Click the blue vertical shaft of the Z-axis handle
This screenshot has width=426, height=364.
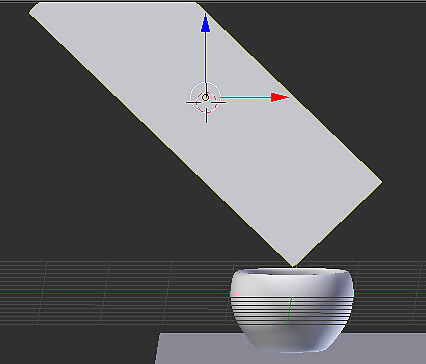[x=205, y=58]
